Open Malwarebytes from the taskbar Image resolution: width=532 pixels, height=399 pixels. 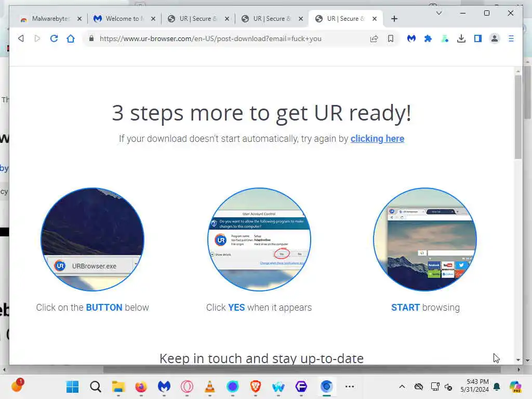pyautogui.click(x=164, y=387)
